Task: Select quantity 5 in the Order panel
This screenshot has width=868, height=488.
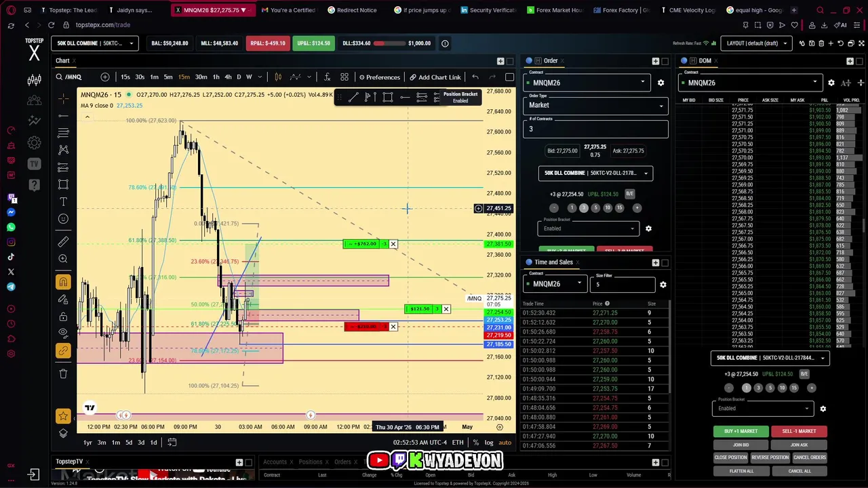Action: (x=595, y=208)
